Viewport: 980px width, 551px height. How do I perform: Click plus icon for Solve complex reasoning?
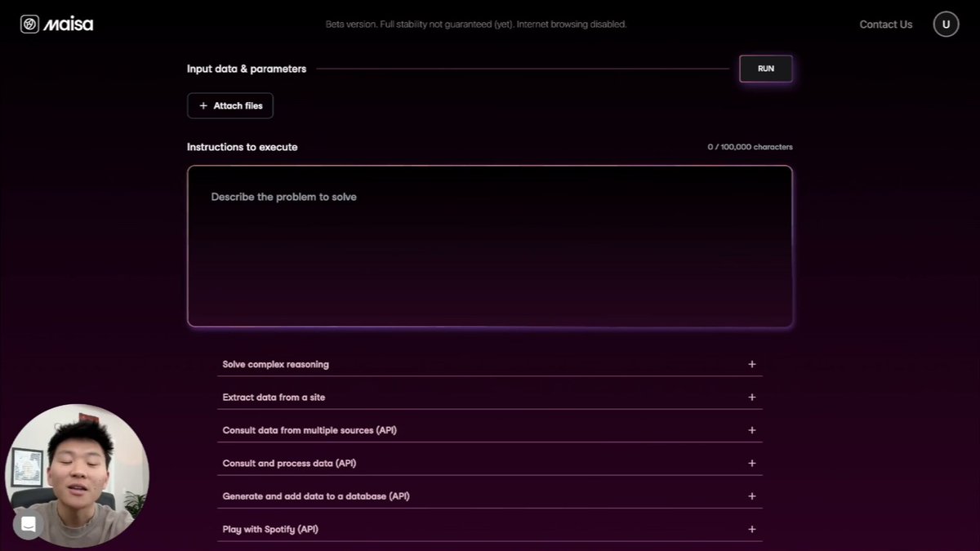coord(752,364)
